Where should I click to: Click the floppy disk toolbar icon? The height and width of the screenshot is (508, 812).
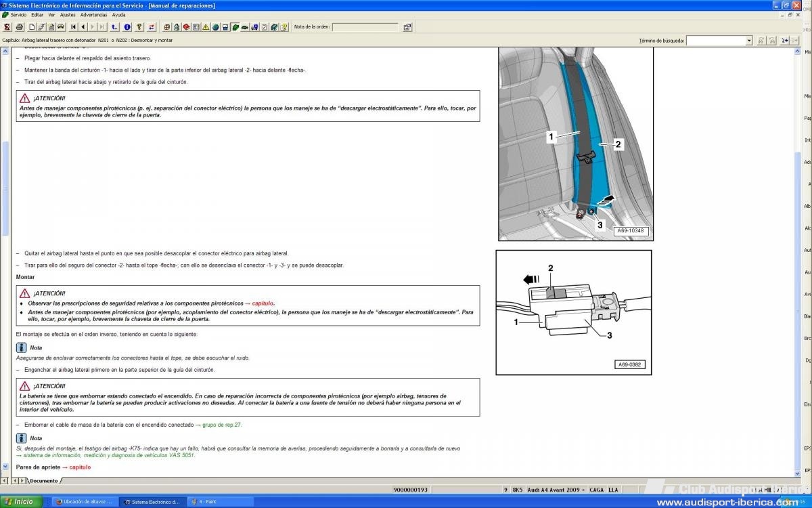(225, 27)
